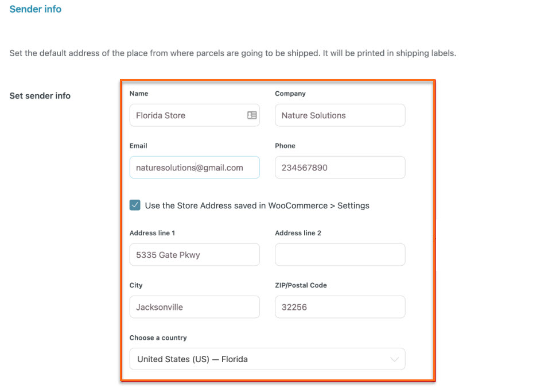Focus the Name field containing Florida Store
556x392 pixels.
186,115
